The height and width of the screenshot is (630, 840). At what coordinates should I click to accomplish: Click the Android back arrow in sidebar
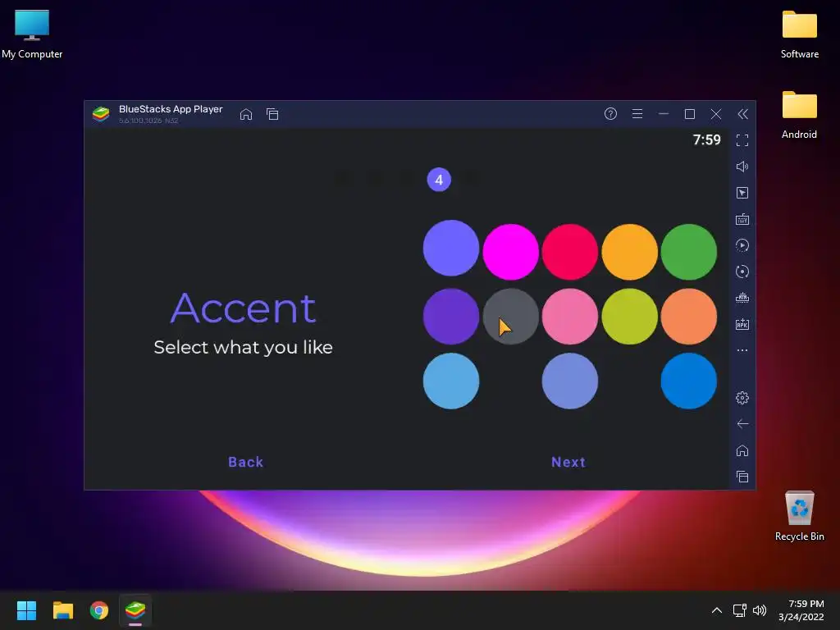pos(742,424)
